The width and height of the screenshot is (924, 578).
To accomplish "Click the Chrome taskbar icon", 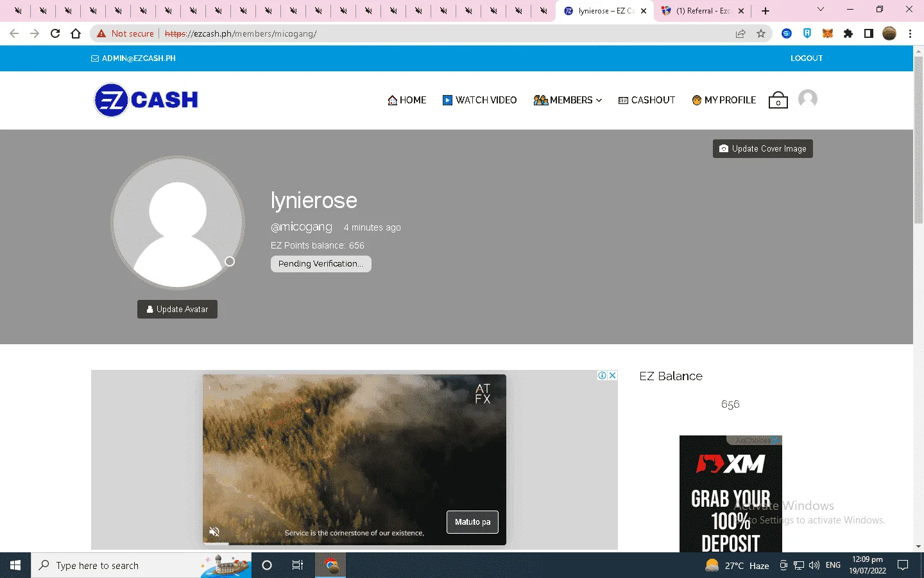I will (x=331, y=565).
